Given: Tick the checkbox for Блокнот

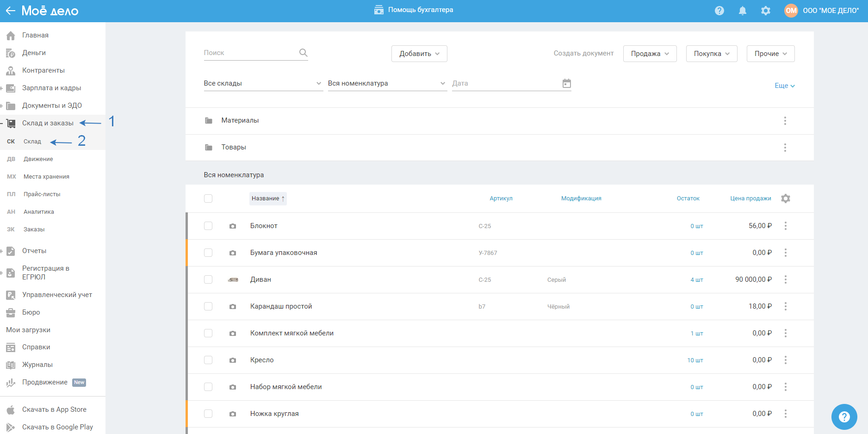Looking at the screenshot, I should [208, 226].
